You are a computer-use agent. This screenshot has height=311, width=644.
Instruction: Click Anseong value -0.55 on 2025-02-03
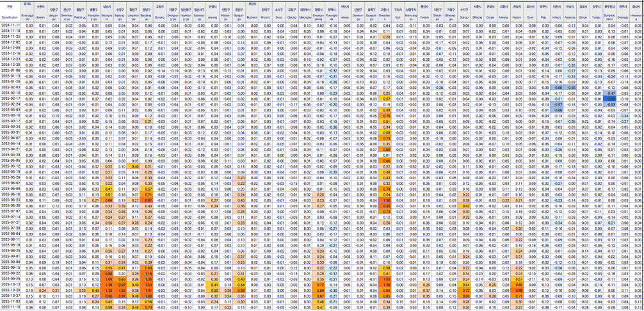tap(570, 88)
